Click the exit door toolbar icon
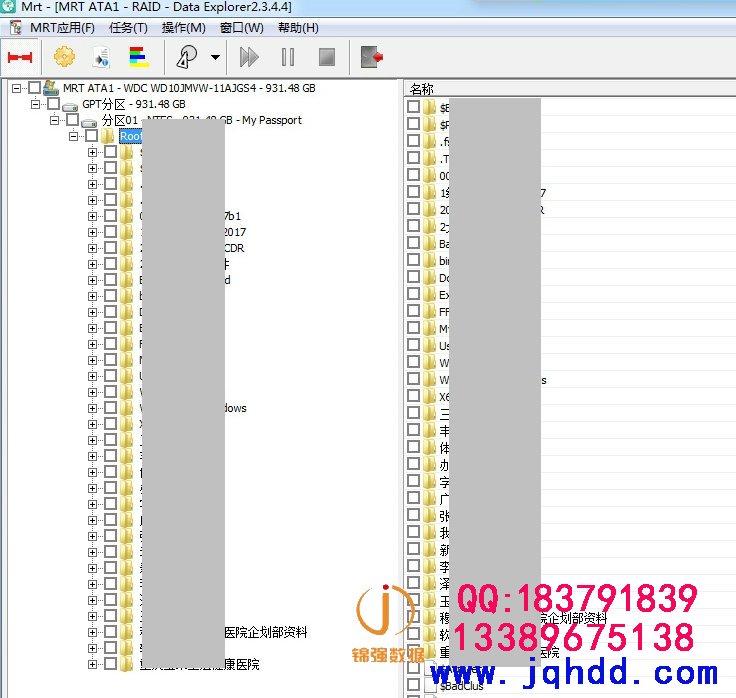 [372, 57]
